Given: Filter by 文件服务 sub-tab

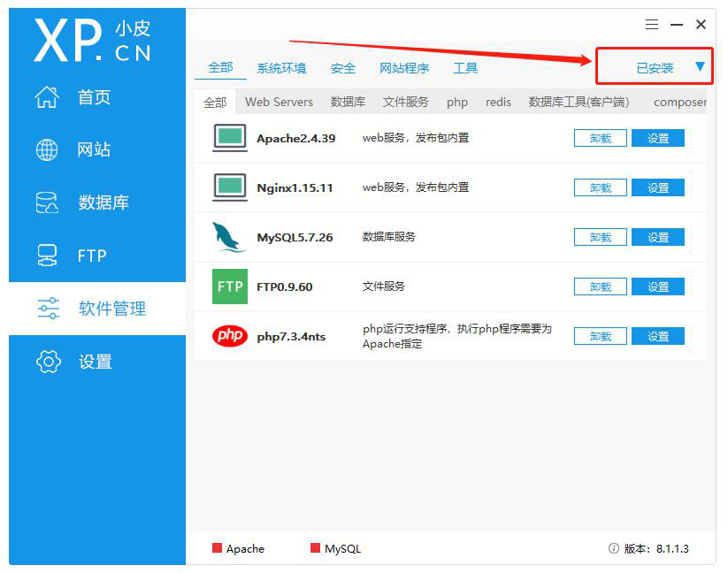Looking at the screenshot, I should click(405, 102).
